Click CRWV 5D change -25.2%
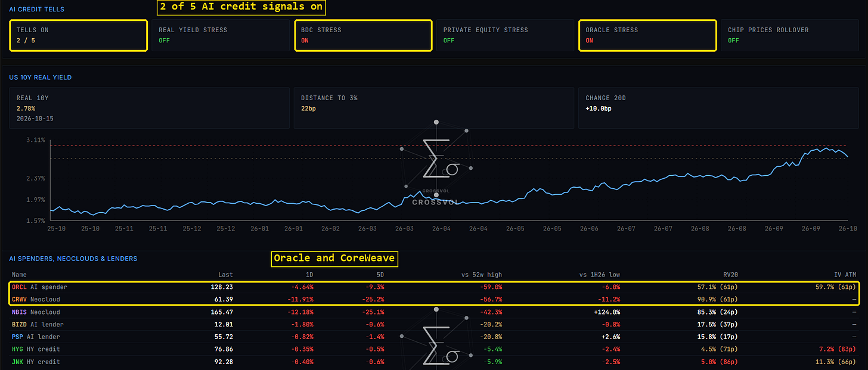868x370 pixels. point(373,299)
